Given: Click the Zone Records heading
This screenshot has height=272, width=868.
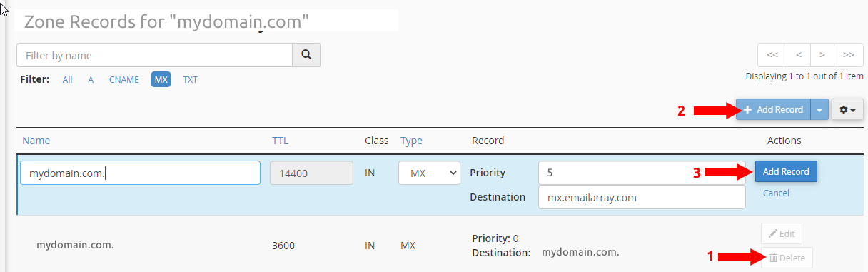Looking at the screenshot, I should (x=166, y=21).
